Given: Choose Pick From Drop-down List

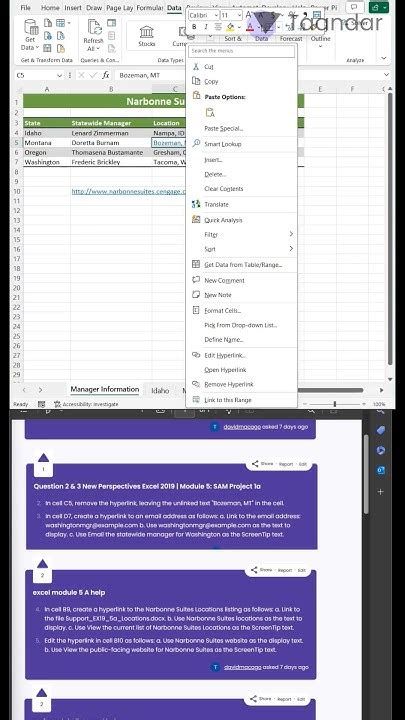Looking at the screenshot, I should (x=241, y=325).
